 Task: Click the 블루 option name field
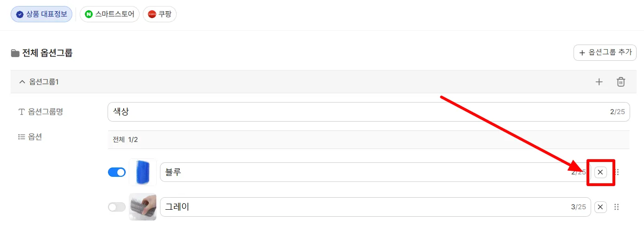tap(376, 172)
